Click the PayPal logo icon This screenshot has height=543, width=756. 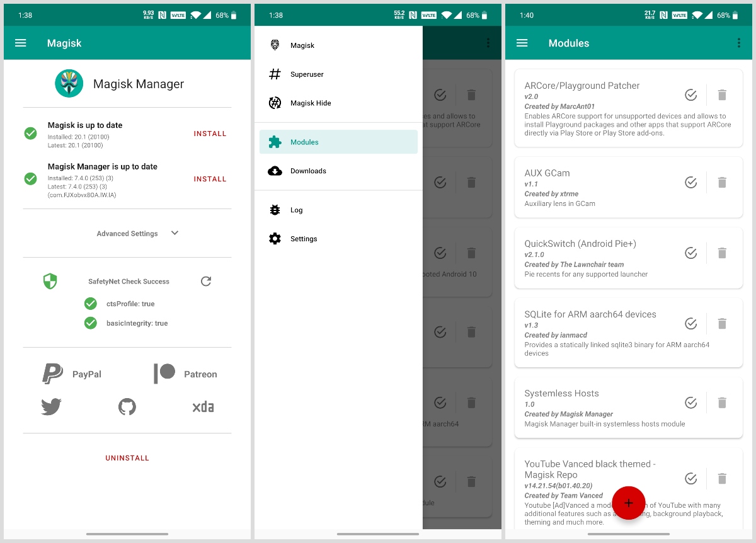click(52, 374)
